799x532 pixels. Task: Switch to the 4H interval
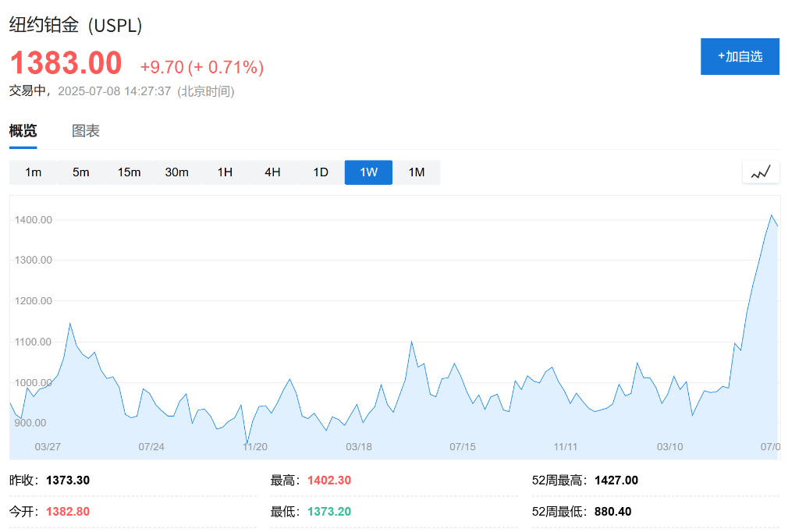coord(272,172)
